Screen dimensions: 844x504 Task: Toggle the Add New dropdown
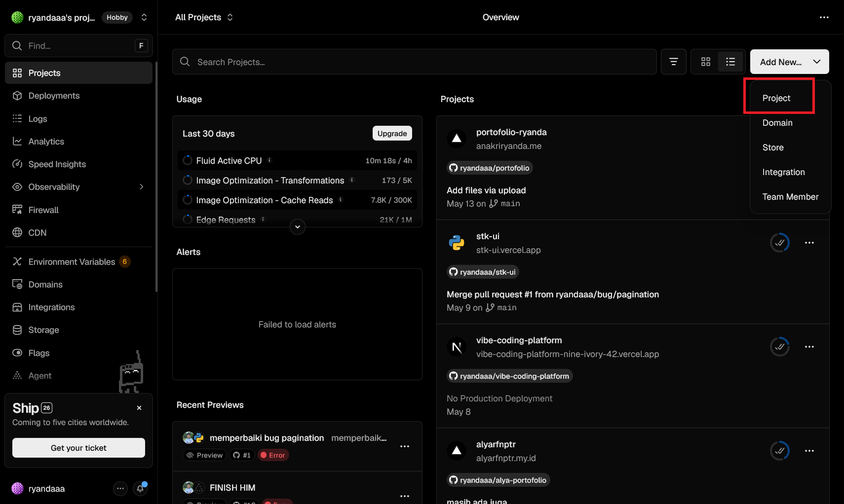789,62
